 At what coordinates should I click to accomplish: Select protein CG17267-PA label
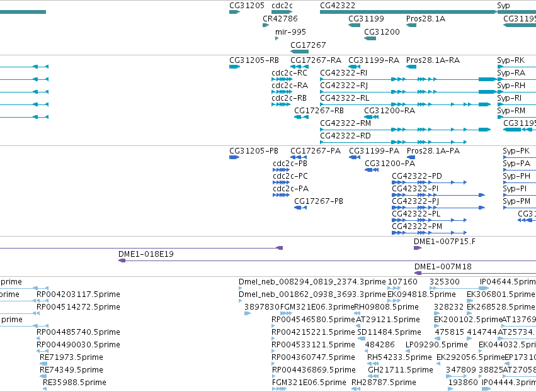316,151
